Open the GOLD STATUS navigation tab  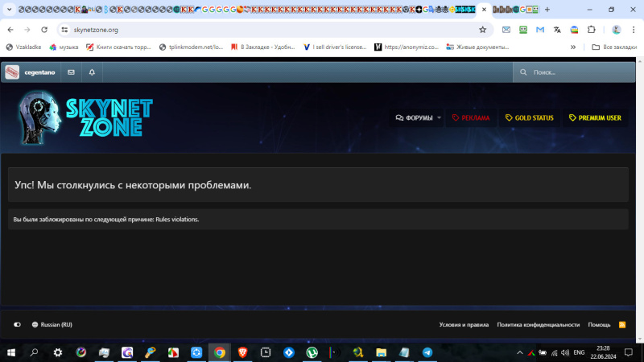tap(530, 117)
